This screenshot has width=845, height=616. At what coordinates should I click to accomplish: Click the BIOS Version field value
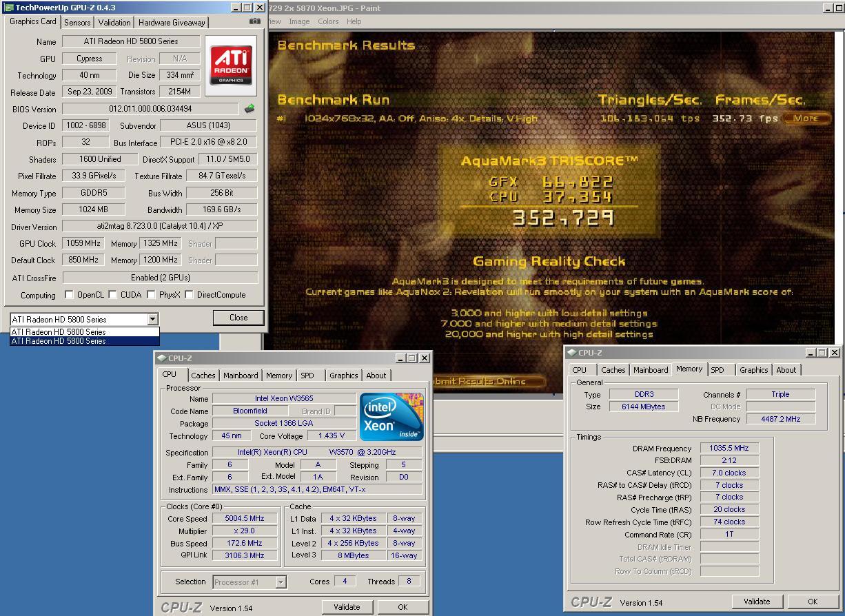pyautogui.click(x=150, y=109)
